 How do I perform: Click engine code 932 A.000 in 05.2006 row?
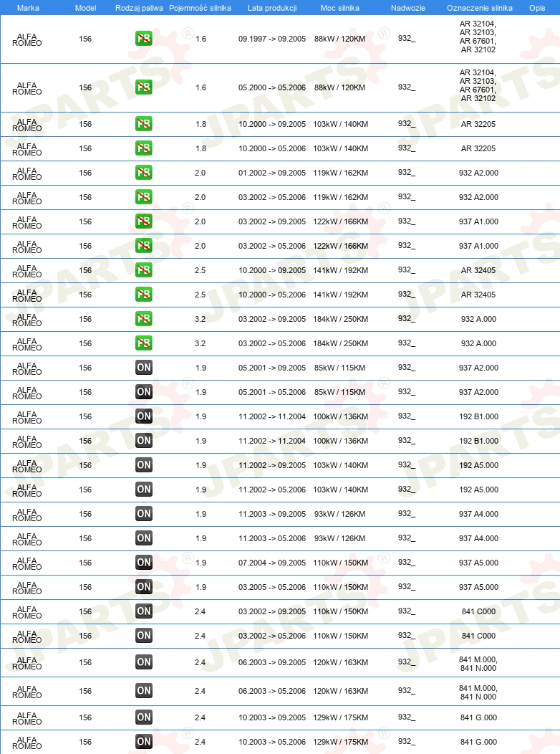pos(478,343)
